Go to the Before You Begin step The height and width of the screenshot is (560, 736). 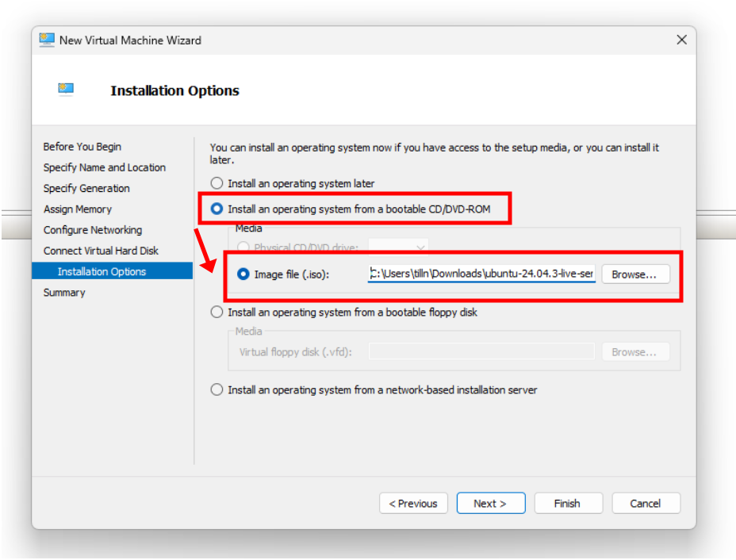click(x=82, y=147)
